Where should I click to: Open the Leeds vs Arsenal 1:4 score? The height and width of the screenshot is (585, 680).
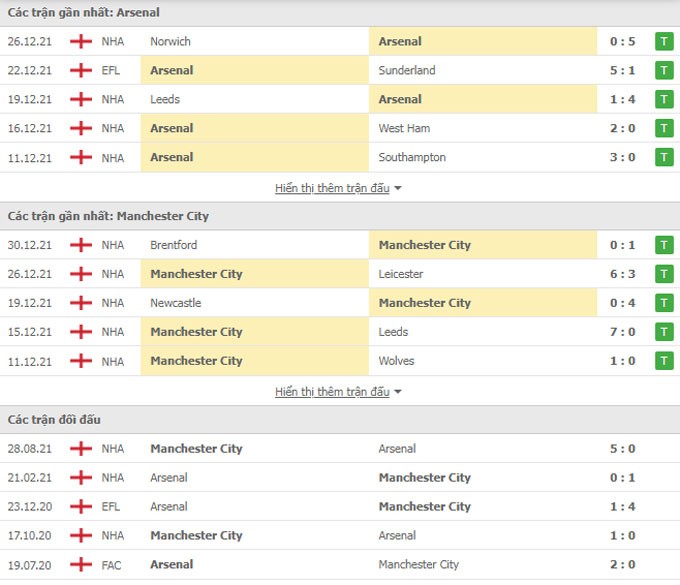(x=622, y=99)
